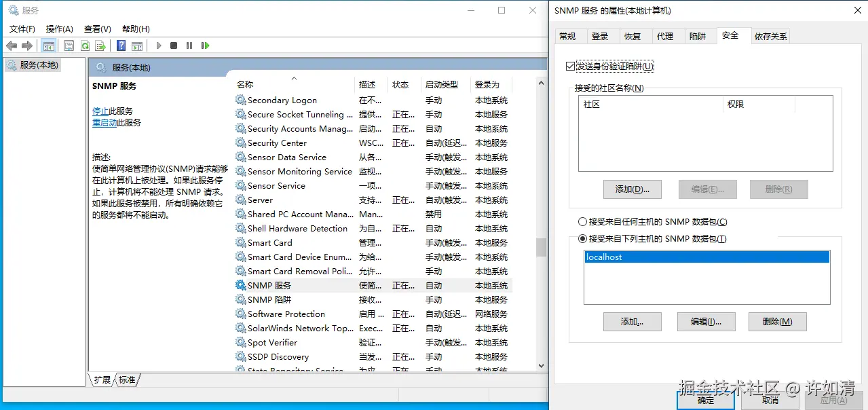Sort by the 描述 column header
The width and height of the screenshot is (868, 410).
372,84
